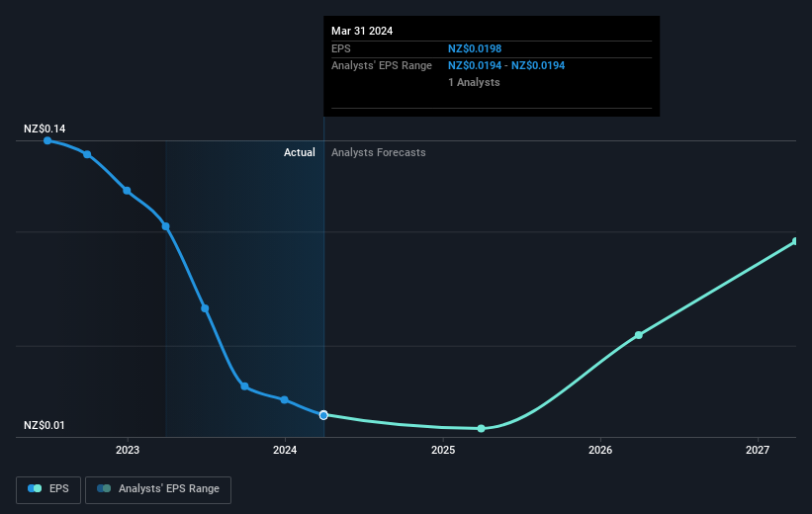Click the 2025 forecast lowest data point
The height and width of the screenshot is (514, 812).
point(481,428)
